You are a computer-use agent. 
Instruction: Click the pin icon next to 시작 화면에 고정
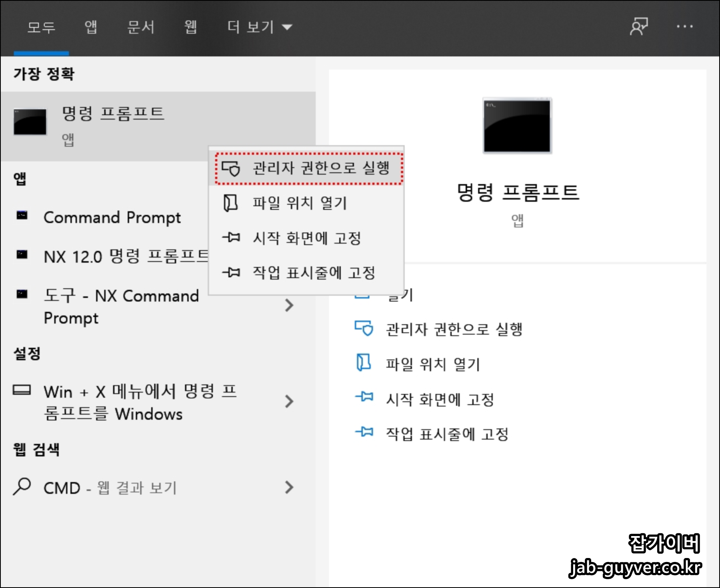coord(230,238)
